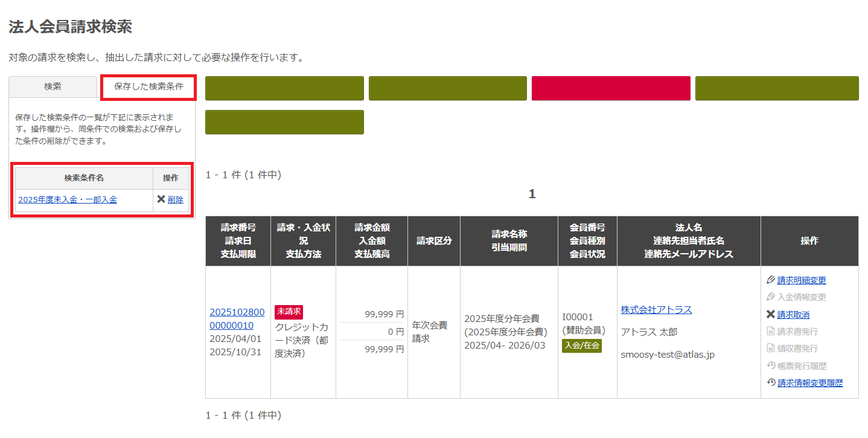Switch to the 検索 tab
This screenshot has height=438, width=868.
coord(53,86)
